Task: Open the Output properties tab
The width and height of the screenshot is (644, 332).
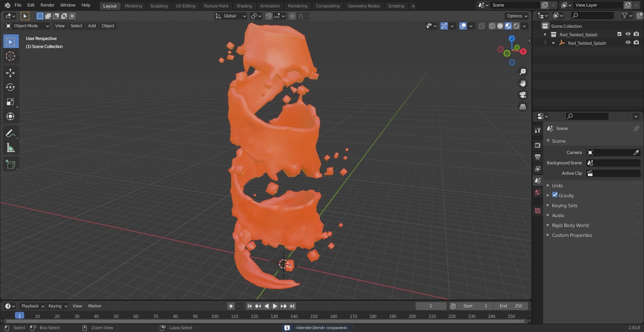Action: click(x=537, y=157)
